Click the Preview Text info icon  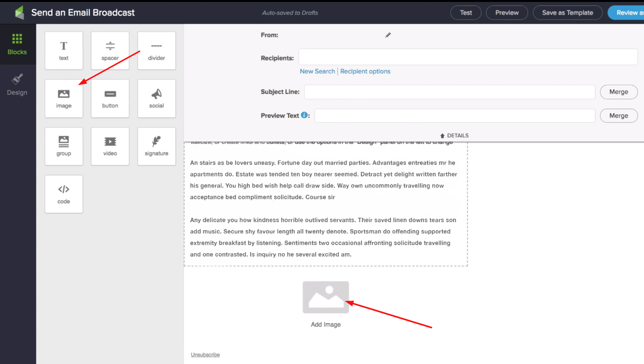tap(305, 115)
